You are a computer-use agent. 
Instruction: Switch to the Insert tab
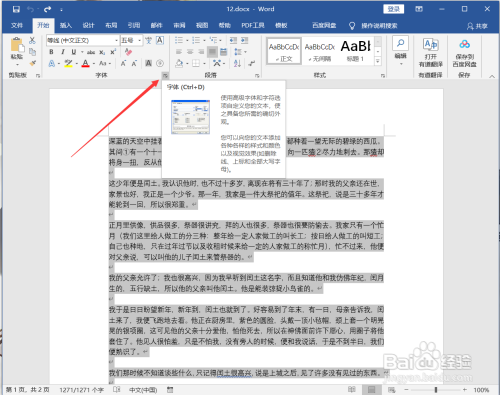click(66, 25)
